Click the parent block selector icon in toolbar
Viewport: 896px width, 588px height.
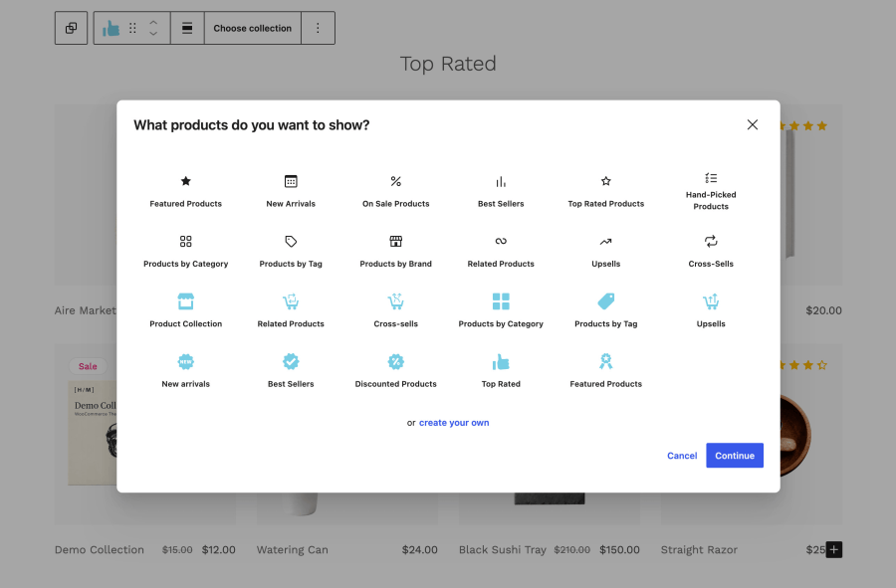[x=71, y=28]
